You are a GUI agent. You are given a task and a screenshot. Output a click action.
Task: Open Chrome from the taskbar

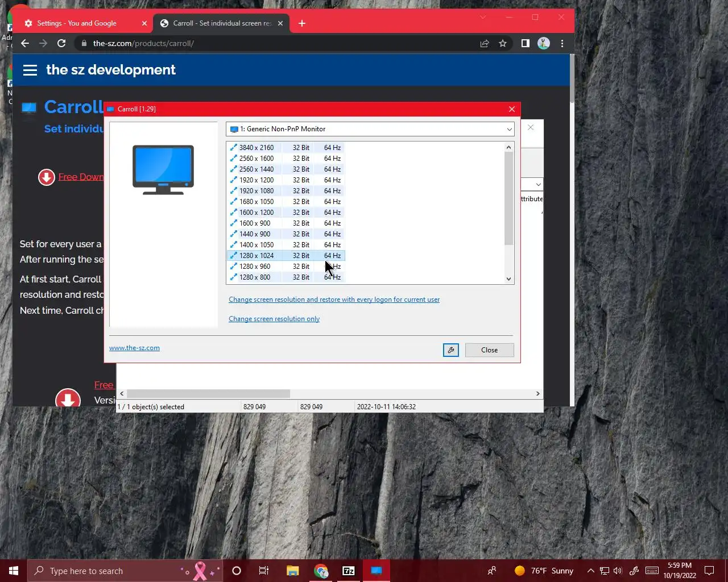click(x=321, y=571)
